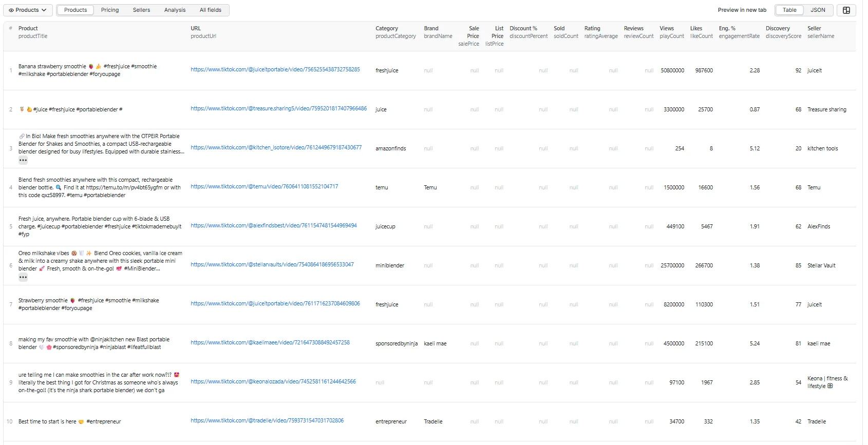Click the Sold column header

tap(559, 28)
